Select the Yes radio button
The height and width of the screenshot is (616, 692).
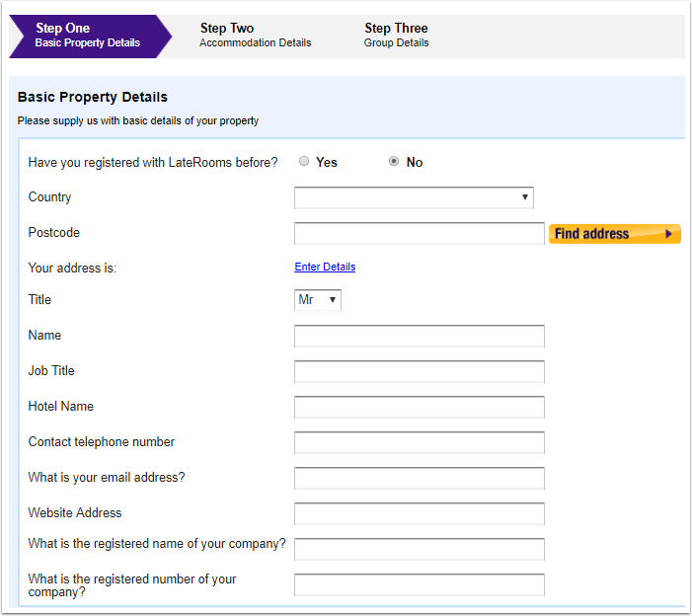point(304,162)
